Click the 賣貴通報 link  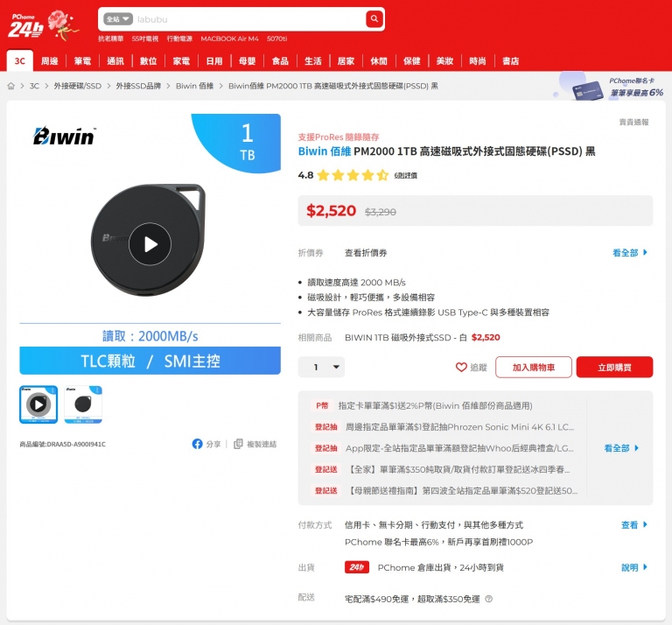633,123
